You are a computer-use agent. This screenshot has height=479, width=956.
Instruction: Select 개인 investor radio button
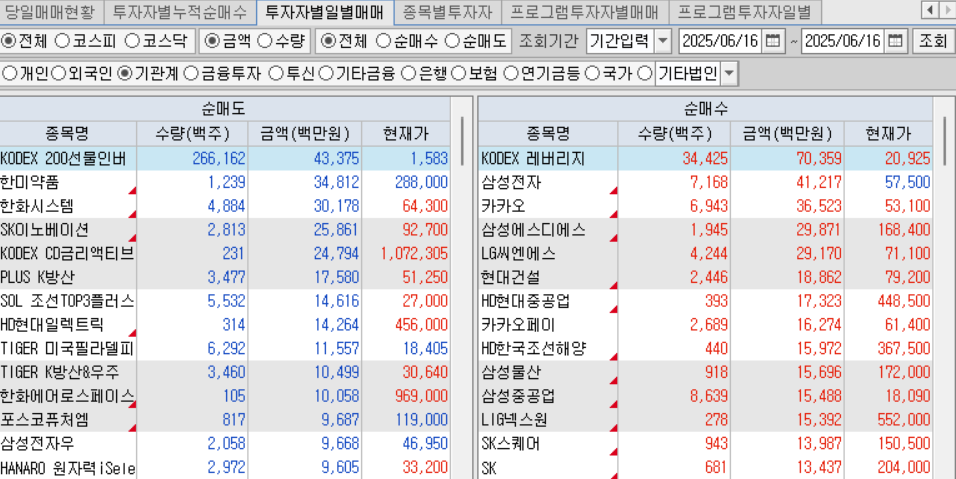[10, 74]
